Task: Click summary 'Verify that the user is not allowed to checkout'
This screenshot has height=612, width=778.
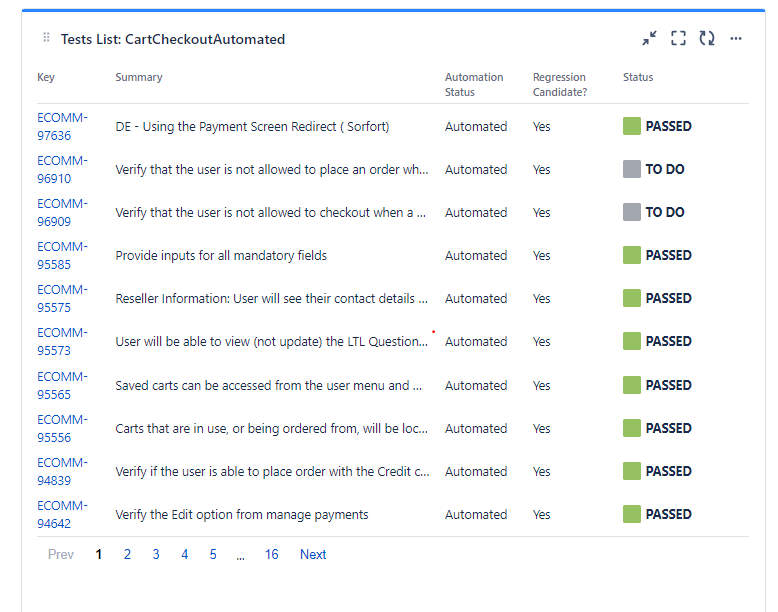Action: (x=270, y=212)
